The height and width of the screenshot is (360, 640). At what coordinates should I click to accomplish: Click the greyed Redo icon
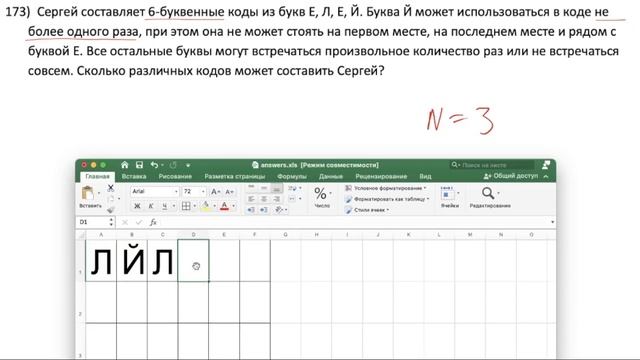[173, 165]
